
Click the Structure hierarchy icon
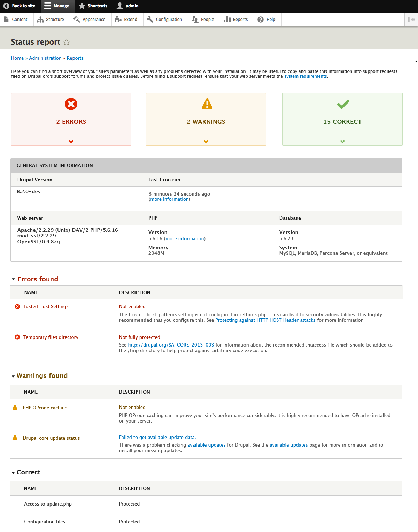coord(40,20)
